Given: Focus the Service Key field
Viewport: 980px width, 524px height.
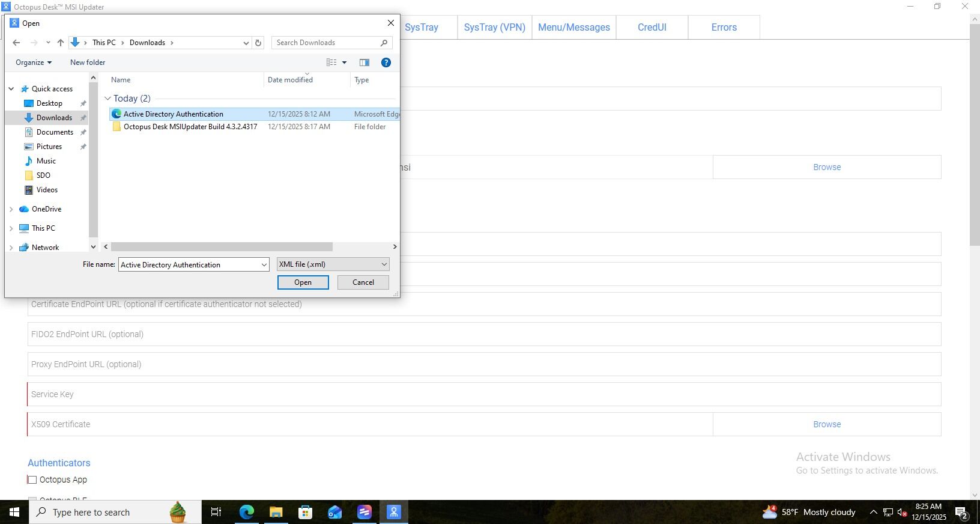Looking at the screenshot, I should click(484, 394).
